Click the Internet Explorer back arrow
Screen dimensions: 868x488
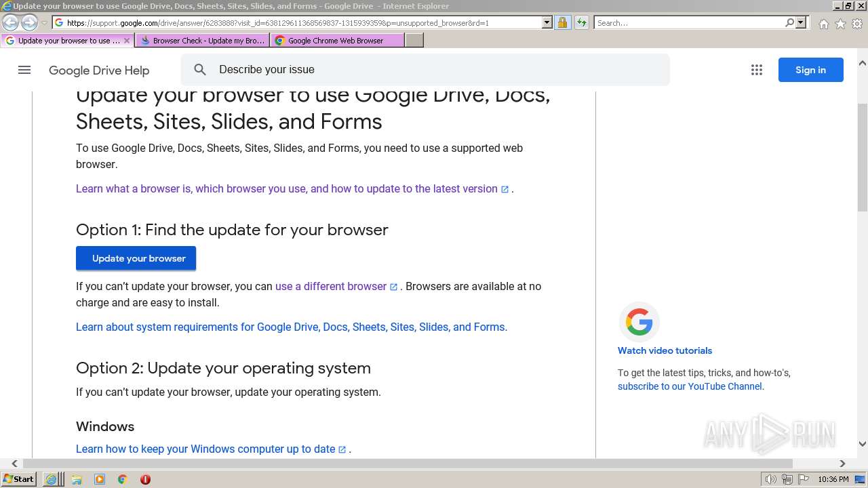pyautogui.click(x=11, y=22)
